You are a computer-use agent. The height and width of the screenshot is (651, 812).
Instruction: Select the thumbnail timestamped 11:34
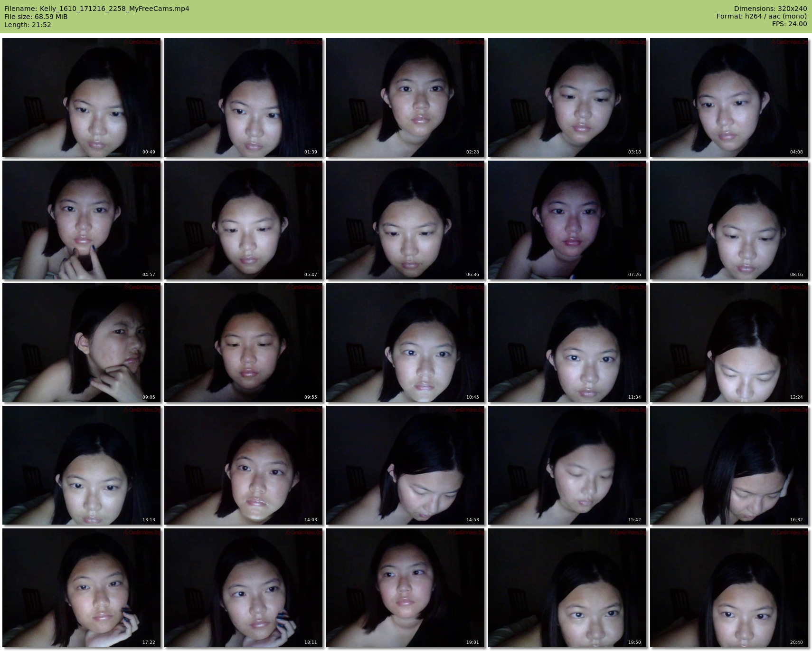click(x=567, y=343)
